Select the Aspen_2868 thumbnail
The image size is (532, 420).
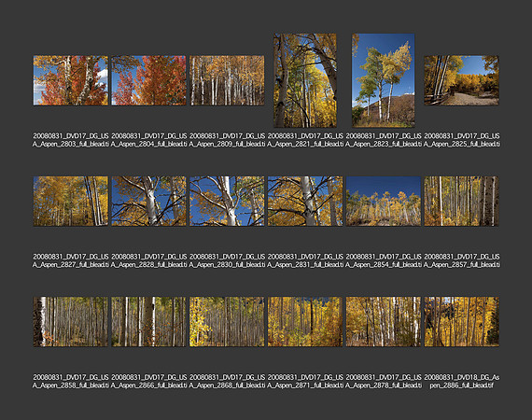click(227, 322)
